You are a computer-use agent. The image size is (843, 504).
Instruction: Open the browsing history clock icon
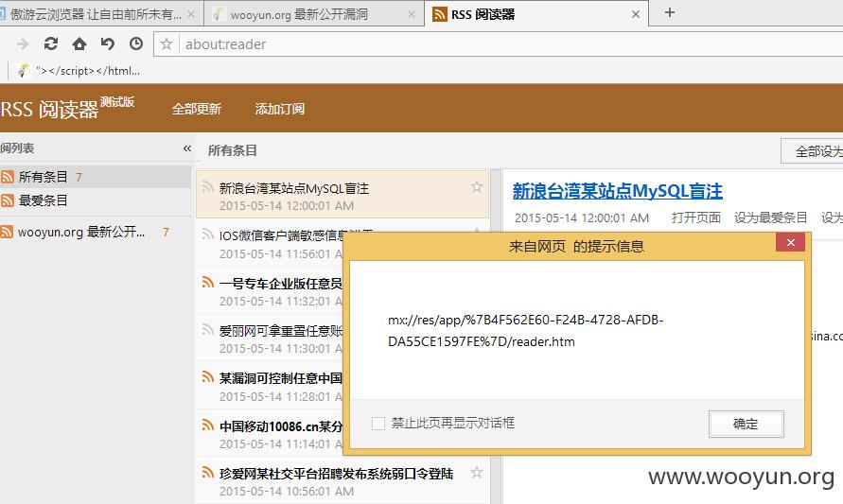[x=136, y=44]
